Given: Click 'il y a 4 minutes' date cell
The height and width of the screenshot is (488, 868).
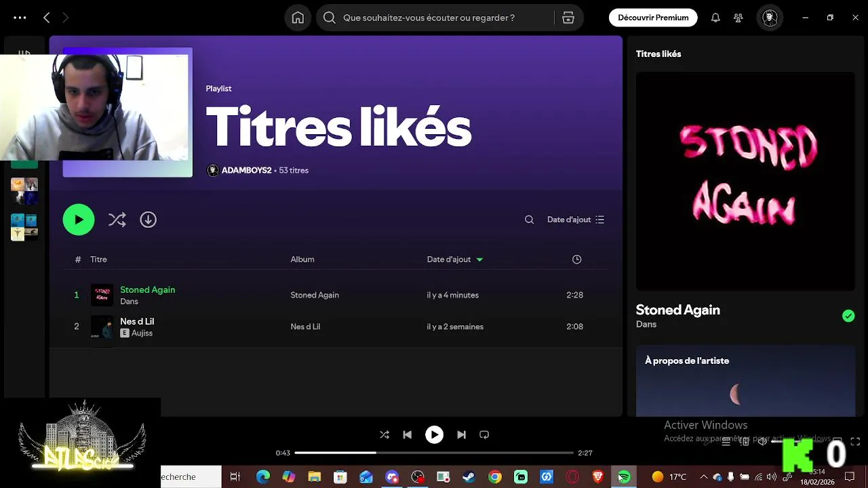Looking at the screenshot, I should 452,295.
